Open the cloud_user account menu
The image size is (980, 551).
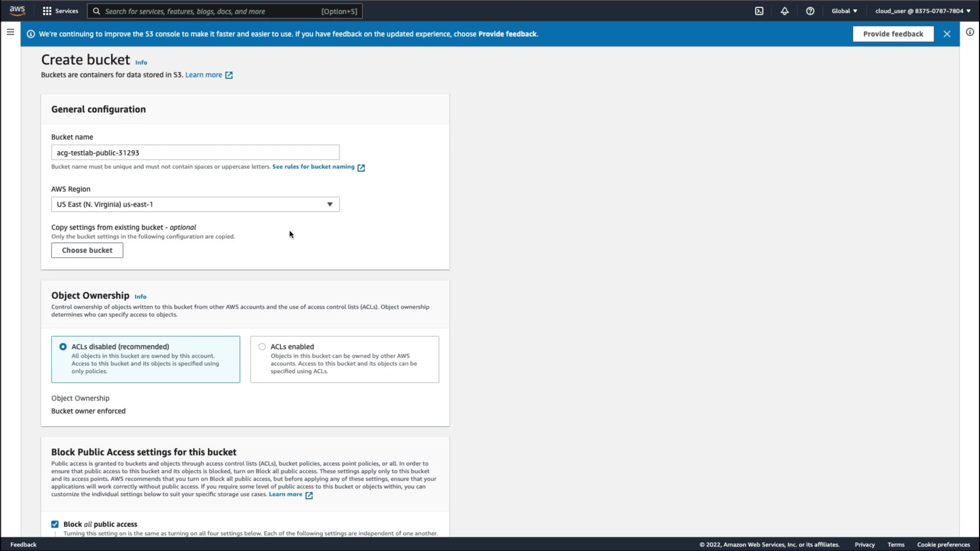pos(922,11)
